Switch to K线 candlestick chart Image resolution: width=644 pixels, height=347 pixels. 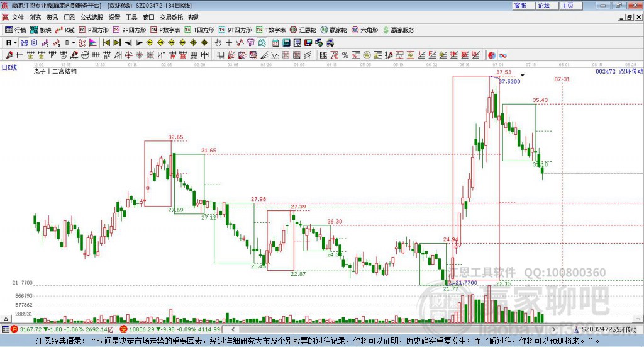tap(65, 30)
